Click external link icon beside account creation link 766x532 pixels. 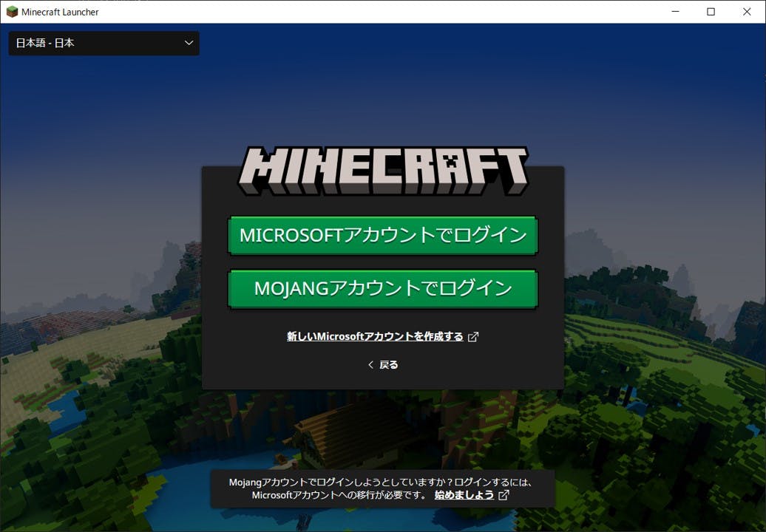click(473, 337)
